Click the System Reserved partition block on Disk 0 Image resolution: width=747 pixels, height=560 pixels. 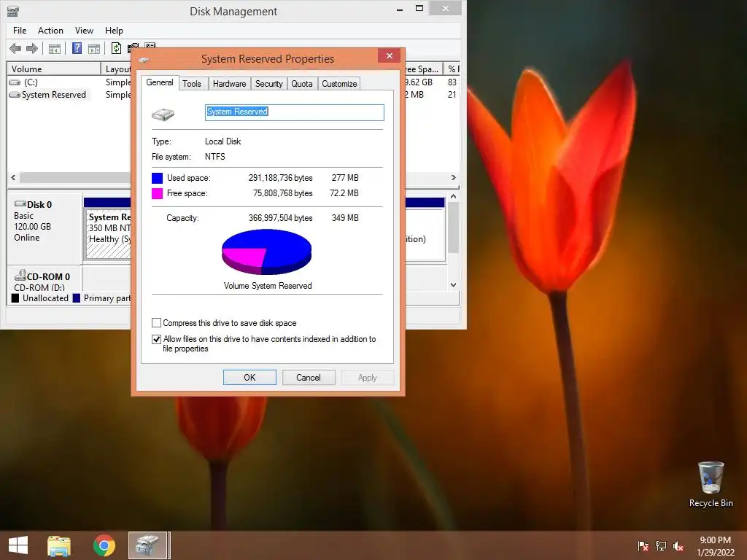pos(109,235)
